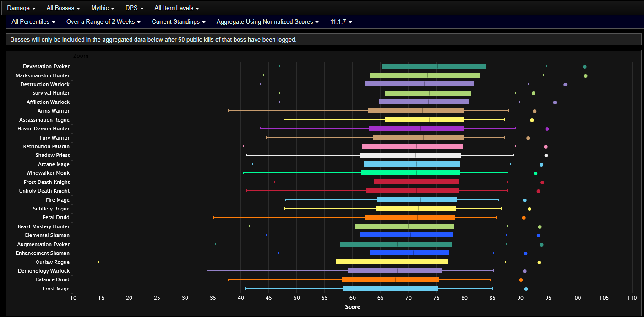
Task: Click the Marksmanship Hunter box plot bar
Action: [425, 75]
